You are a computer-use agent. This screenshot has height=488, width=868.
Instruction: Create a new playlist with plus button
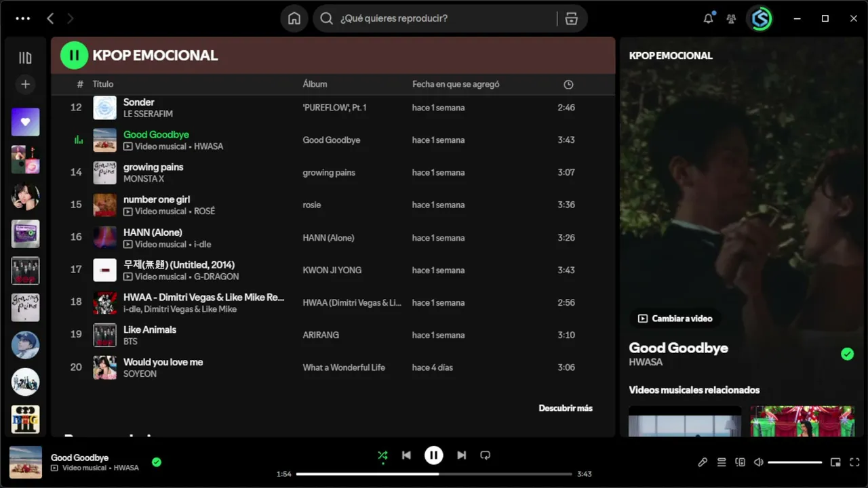point(25,84)
